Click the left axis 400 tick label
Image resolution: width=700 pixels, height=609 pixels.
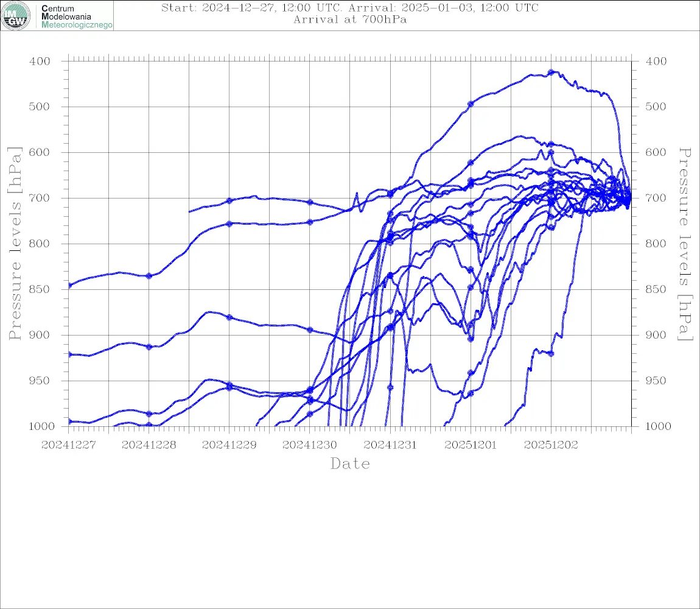[x=40, y=62]
